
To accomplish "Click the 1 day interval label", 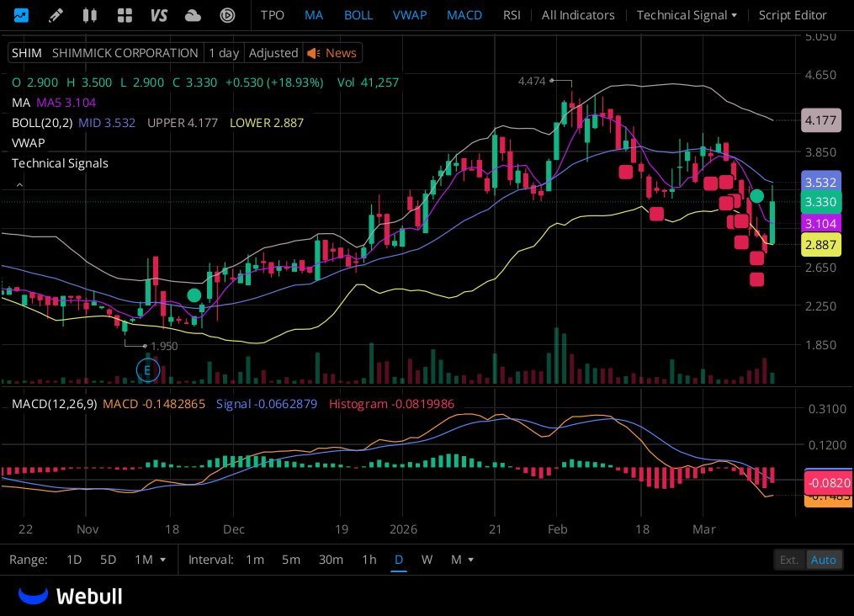I will point(224,53).
